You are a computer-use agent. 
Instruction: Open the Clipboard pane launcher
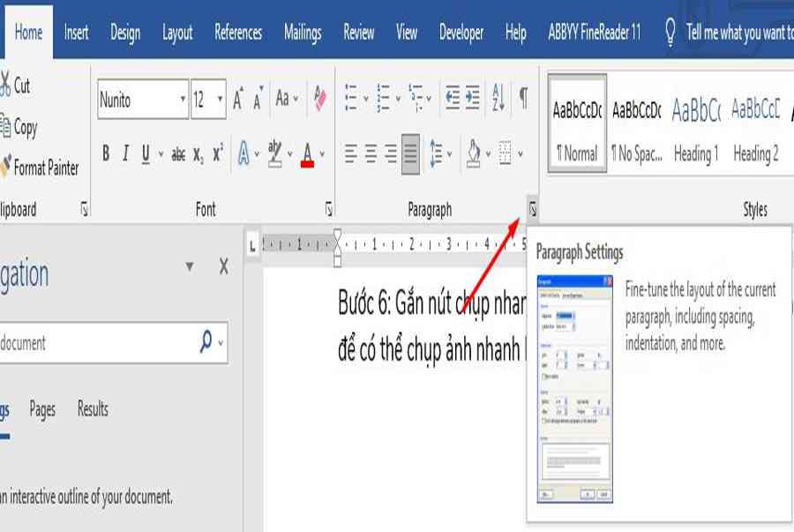tap(84, 209)
